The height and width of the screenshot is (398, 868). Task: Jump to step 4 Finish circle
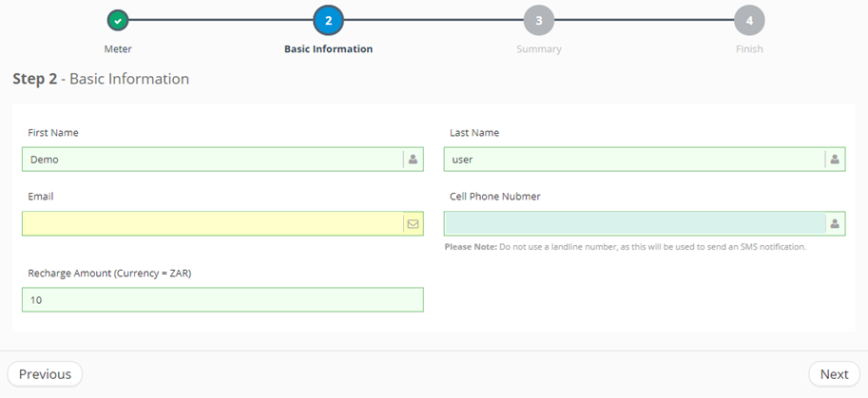749,20
